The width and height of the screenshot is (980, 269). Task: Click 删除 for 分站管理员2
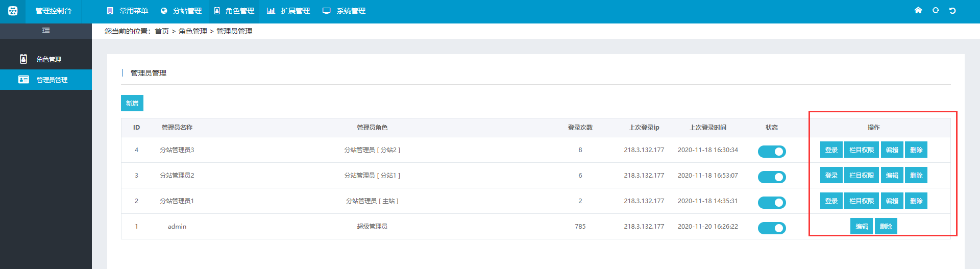coord(916,175)
